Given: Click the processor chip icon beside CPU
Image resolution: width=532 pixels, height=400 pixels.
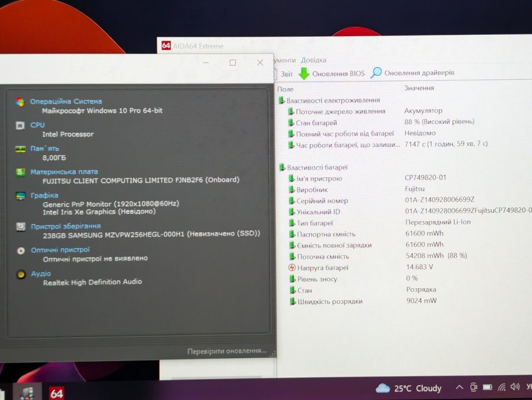Looking at the screenshot, I should (20, 125).
